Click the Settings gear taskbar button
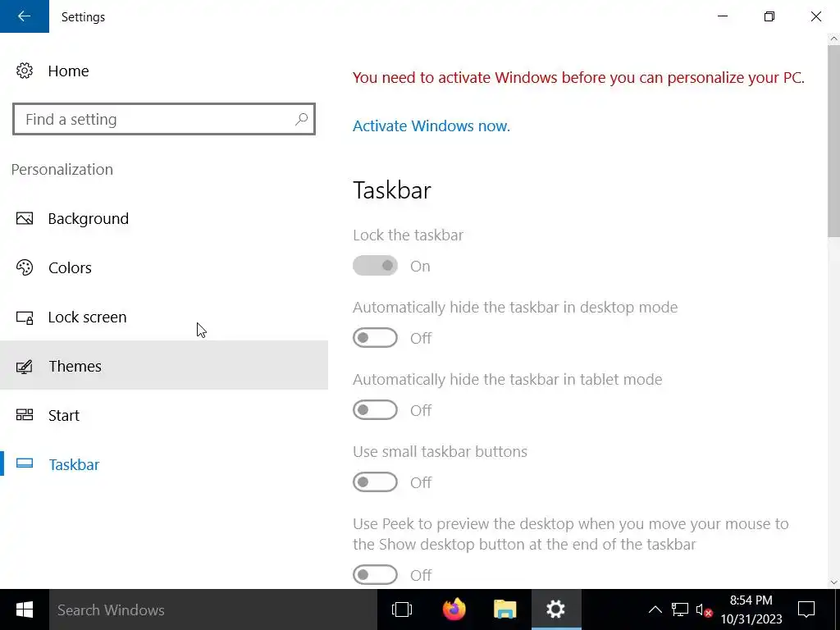 click(555, 609)
